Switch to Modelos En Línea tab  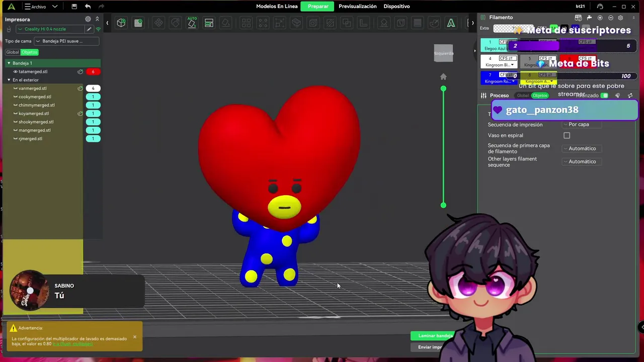tap(277, 7)
